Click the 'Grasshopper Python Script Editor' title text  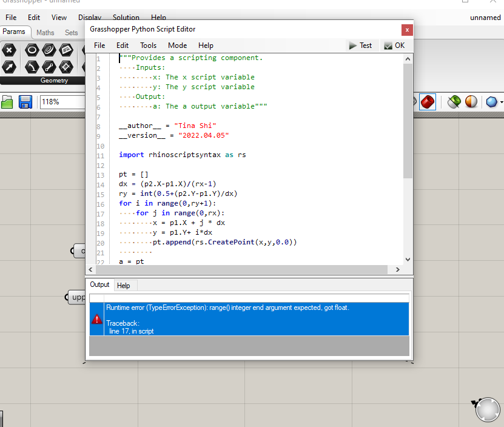143,29
